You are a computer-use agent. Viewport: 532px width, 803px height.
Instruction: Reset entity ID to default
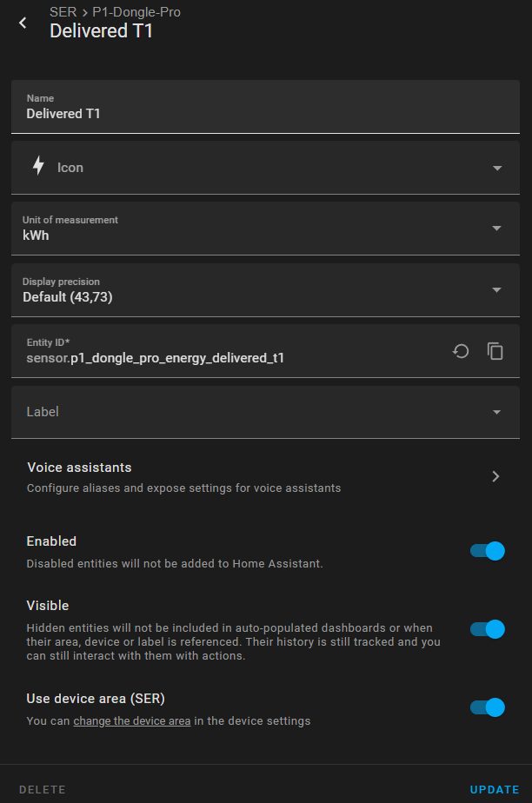click(x=461, y=351)
